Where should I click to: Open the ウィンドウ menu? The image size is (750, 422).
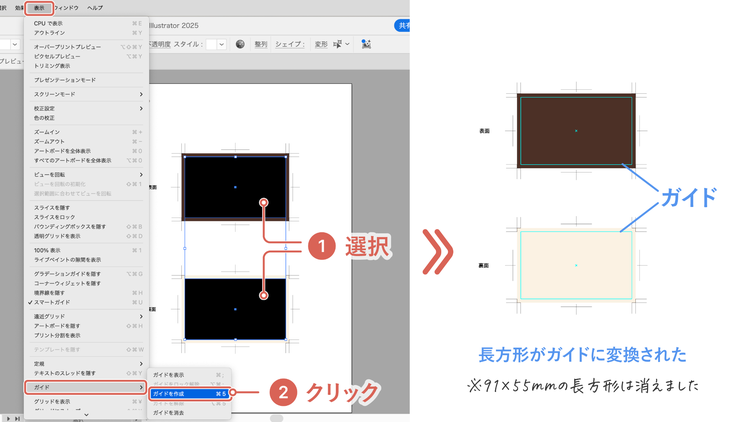pyautogui.click(x=66, y=8)
